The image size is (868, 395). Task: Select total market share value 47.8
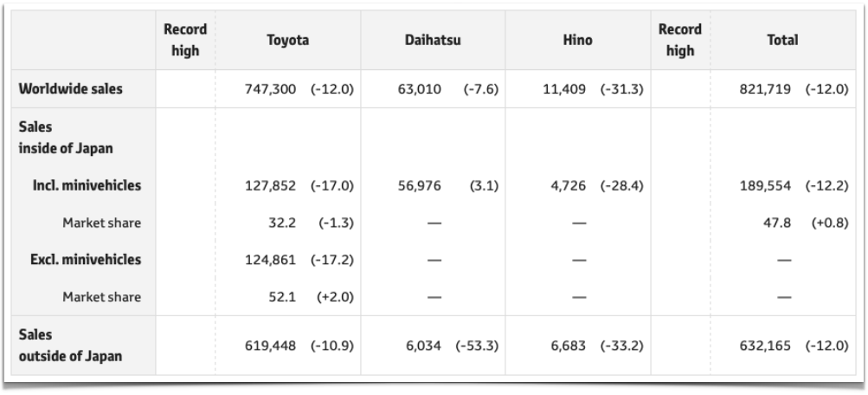pos(776,223)
